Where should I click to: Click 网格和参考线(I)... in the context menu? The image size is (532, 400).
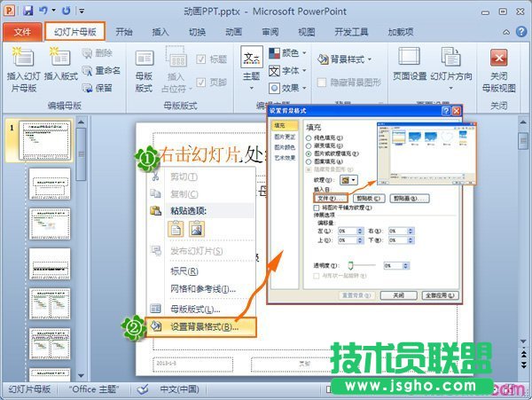[x=202, y=289]
